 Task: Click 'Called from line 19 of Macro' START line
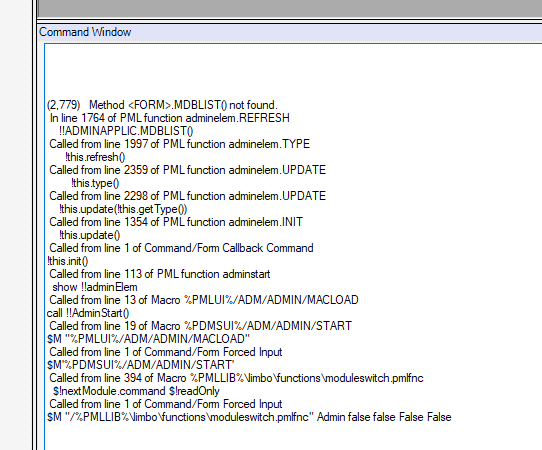pyautogui.click(x=200, y=326)
